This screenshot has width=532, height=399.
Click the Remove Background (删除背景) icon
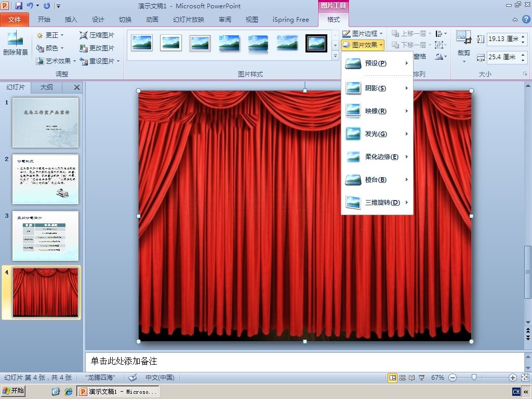pos(15,44)
